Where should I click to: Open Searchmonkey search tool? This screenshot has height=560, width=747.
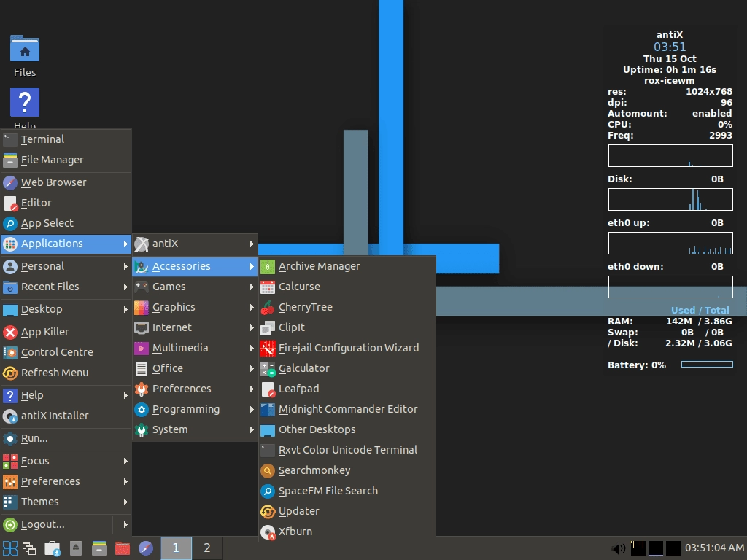point(347,471)
